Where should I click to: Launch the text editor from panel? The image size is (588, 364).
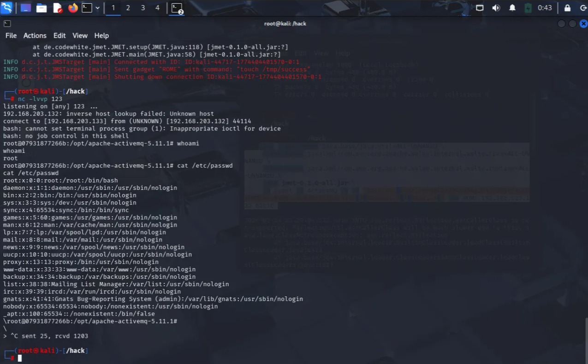57,8
